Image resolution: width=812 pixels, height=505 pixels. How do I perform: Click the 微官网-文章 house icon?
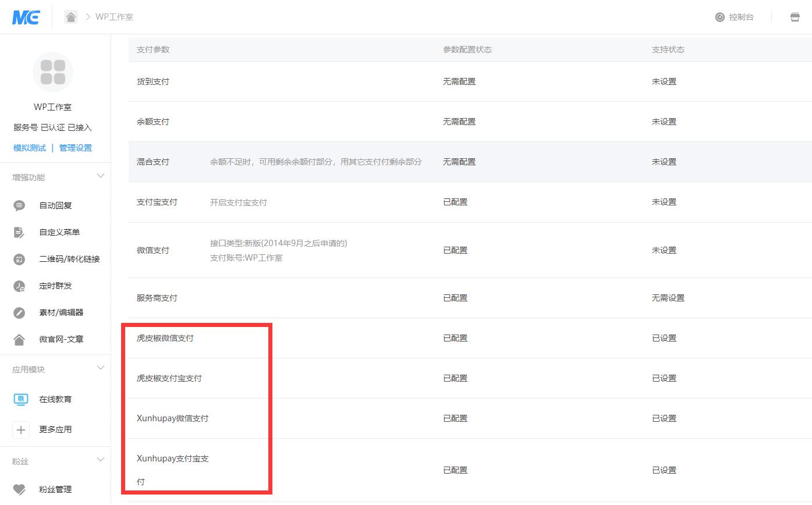click(x=19, y=339)
